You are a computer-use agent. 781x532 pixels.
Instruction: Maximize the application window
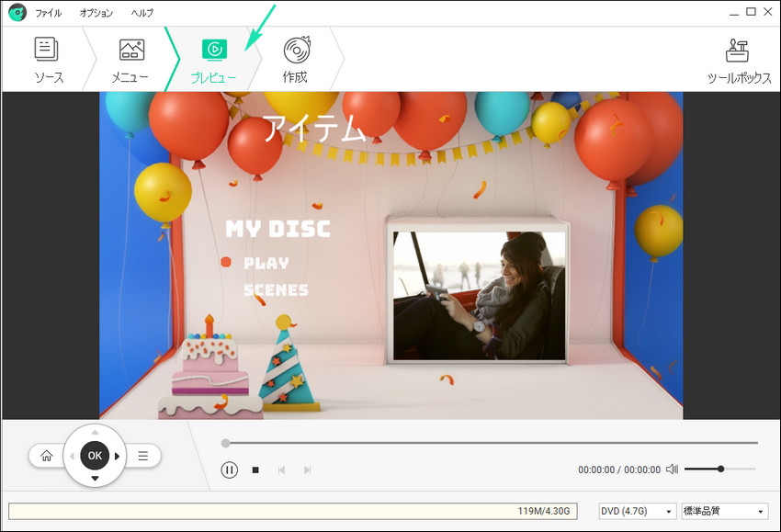coord(751,11)
